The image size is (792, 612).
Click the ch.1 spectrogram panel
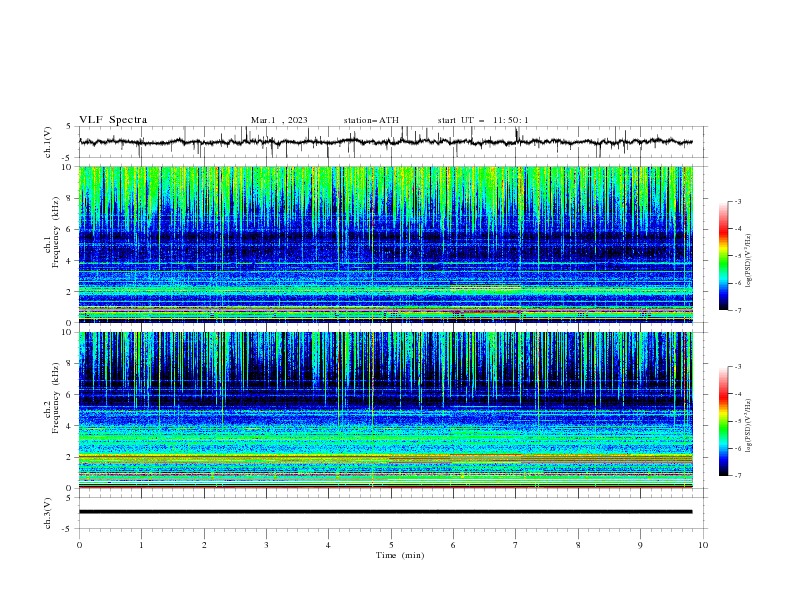click(x=386, y=244)
